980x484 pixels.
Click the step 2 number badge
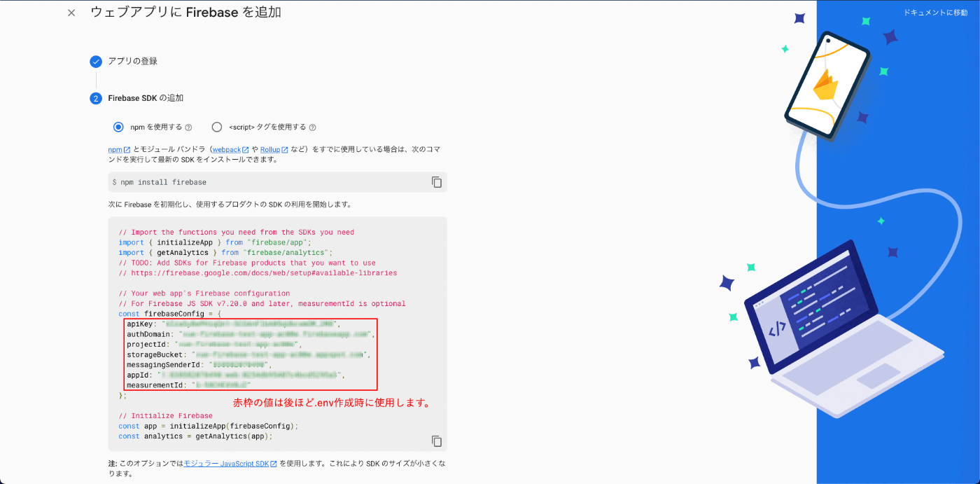point(96,98)
